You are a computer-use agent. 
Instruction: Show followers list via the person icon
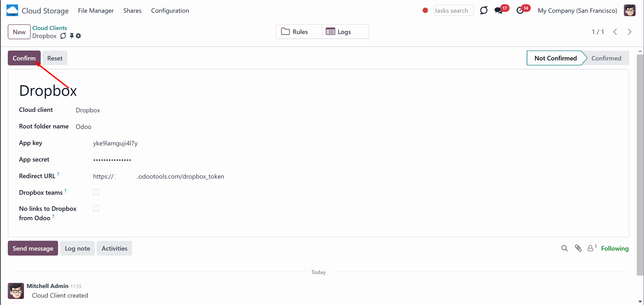point(592,248)
